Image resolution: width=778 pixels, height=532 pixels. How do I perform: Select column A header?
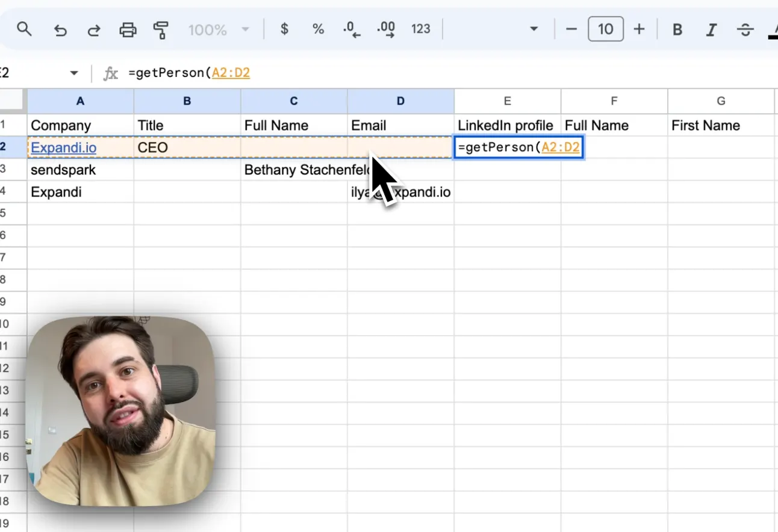(x=80, y=101)
